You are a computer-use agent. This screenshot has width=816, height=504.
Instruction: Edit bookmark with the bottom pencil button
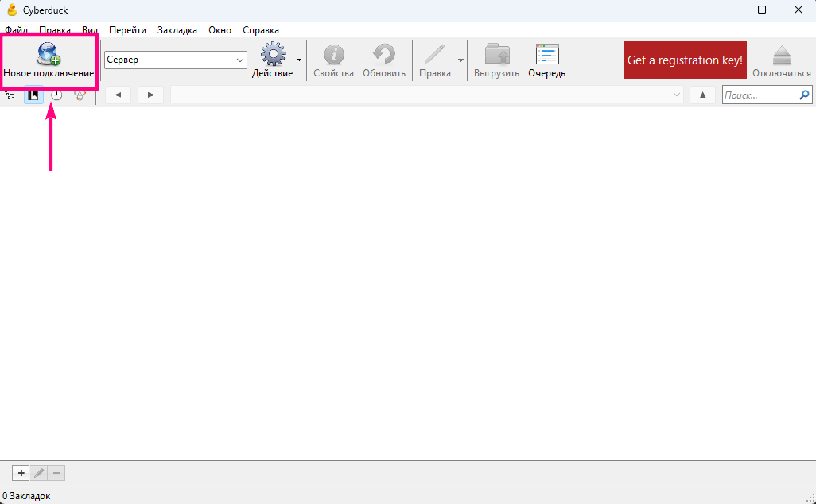pyautogui.click(x=38, y=473)
